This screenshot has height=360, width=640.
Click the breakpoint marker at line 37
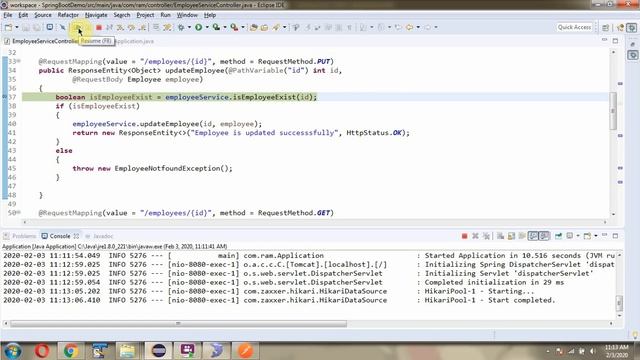coord(4,97)
